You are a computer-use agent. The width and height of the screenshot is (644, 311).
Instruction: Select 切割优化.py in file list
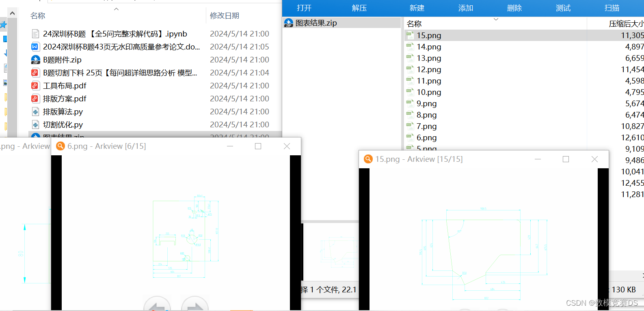[63, 124]
